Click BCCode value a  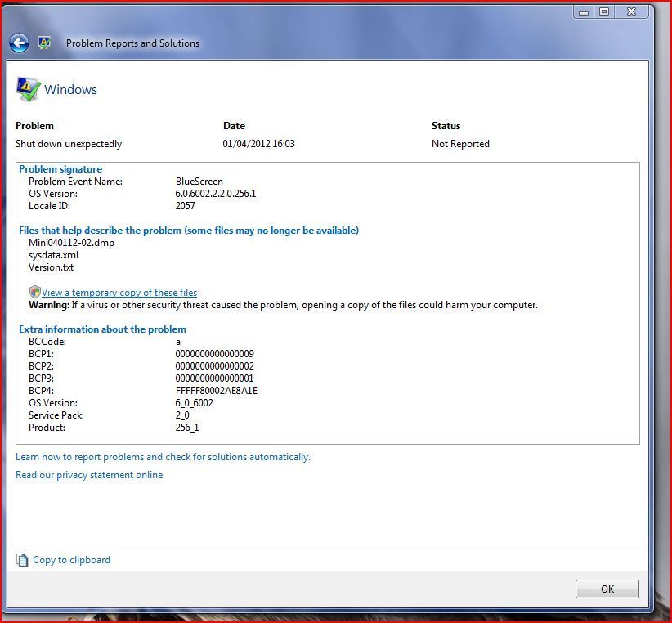178,342
